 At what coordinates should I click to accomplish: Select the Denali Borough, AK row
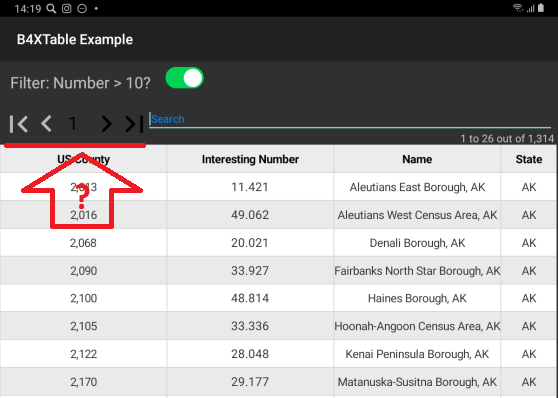point(279,243)
